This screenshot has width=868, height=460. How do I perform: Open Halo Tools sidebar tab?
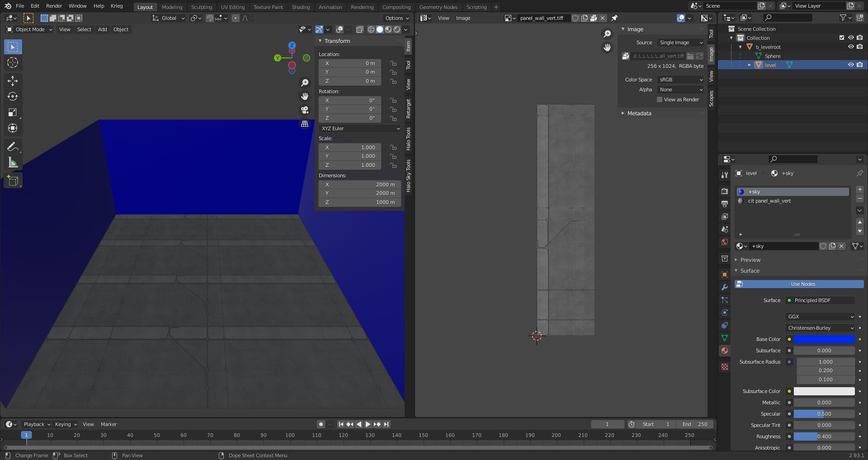[x=408, y=139]
